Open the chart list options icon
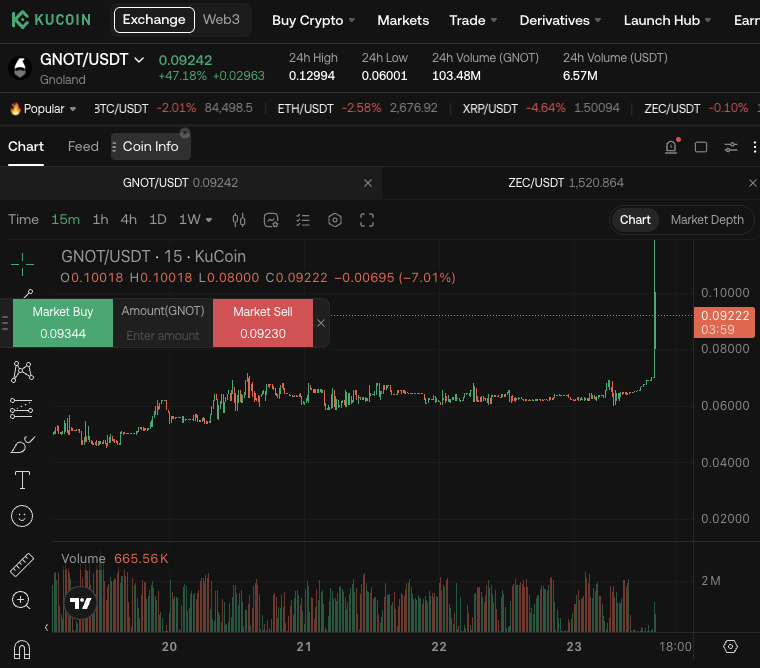This screenshot has width=760, height=668. [303, 220]
